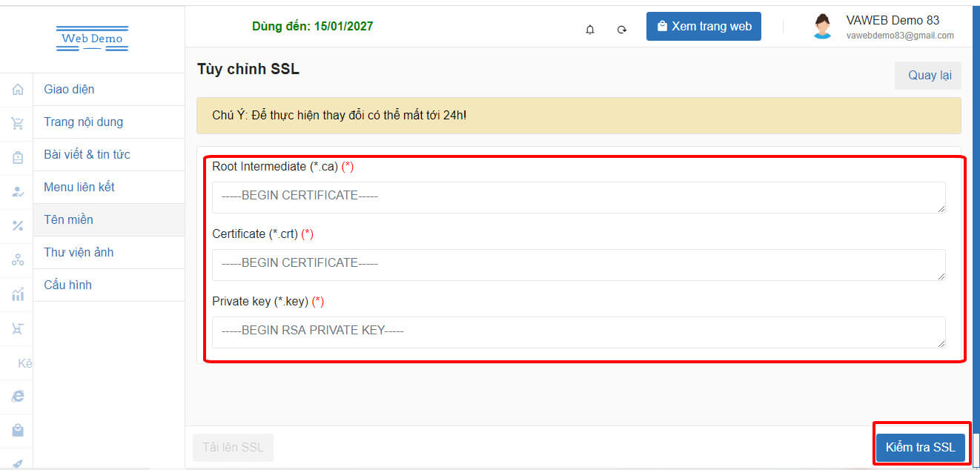Click the user with checkmark sidebar icon
The image size is (980, 470).
18,192
